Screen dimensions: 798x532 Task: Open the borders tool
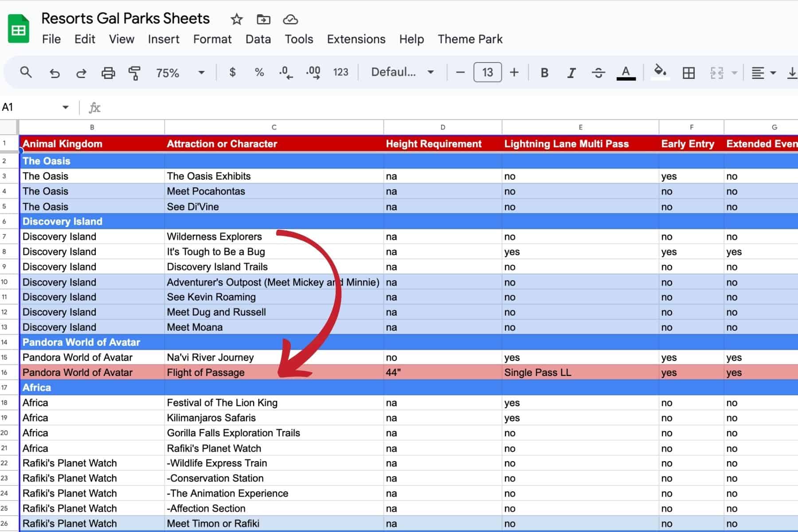point(688,73)
